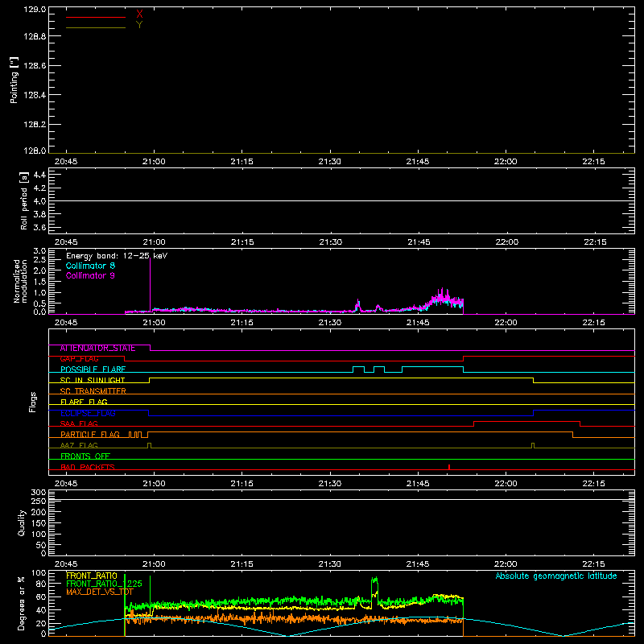Viewport: 644px width, 644px height.
Task: Click the red X legend label
Action: (x=139, y=14)
